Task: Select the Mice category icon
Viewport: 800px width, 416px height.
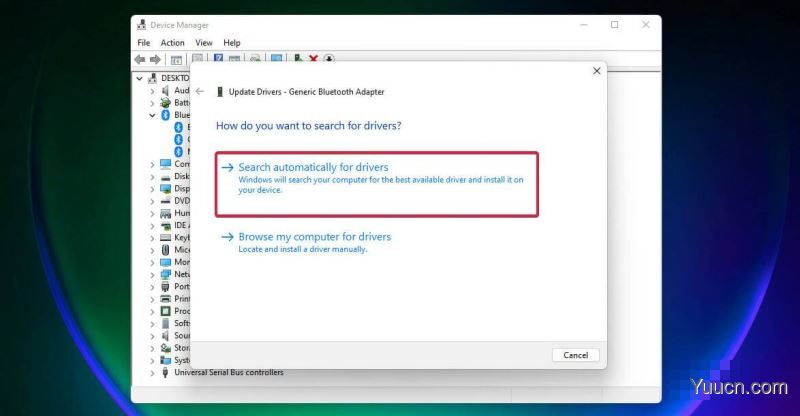Action: pos(165,250)
